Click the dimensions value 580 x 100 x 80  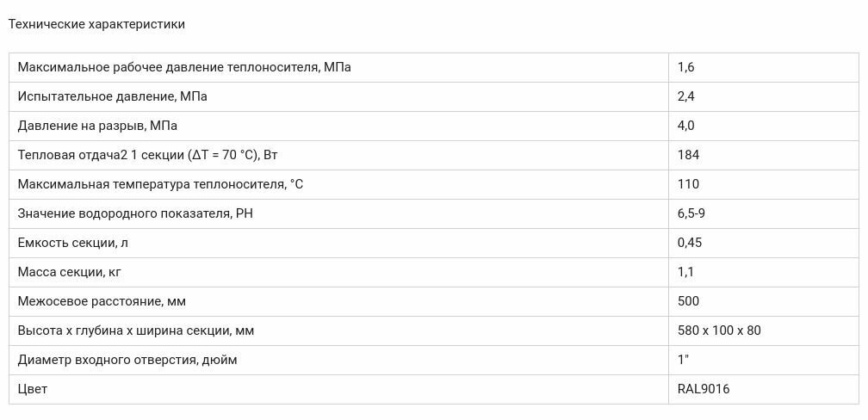pos(719,330)
